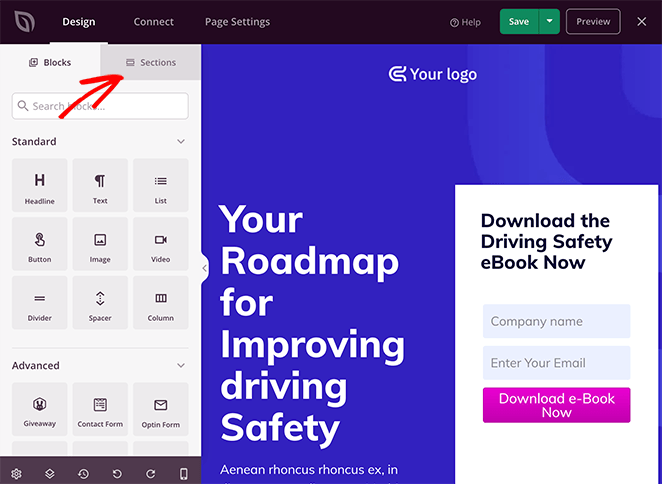Click the Download e-Book Now button
The height and width of the screenshot is (484, 662).
556,405
